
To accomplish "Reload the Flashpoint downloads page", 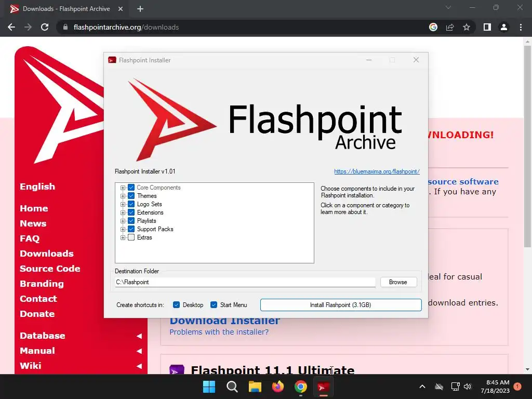I will (x=45, y=27).
